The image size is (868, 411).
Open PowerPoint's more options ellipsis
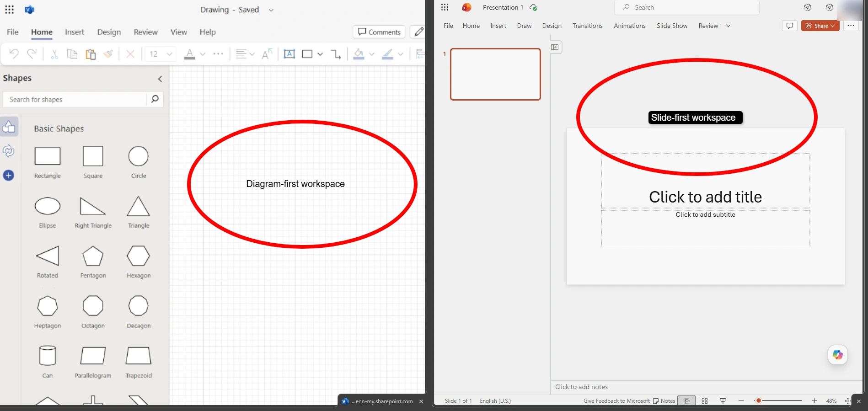click(851, 26)
